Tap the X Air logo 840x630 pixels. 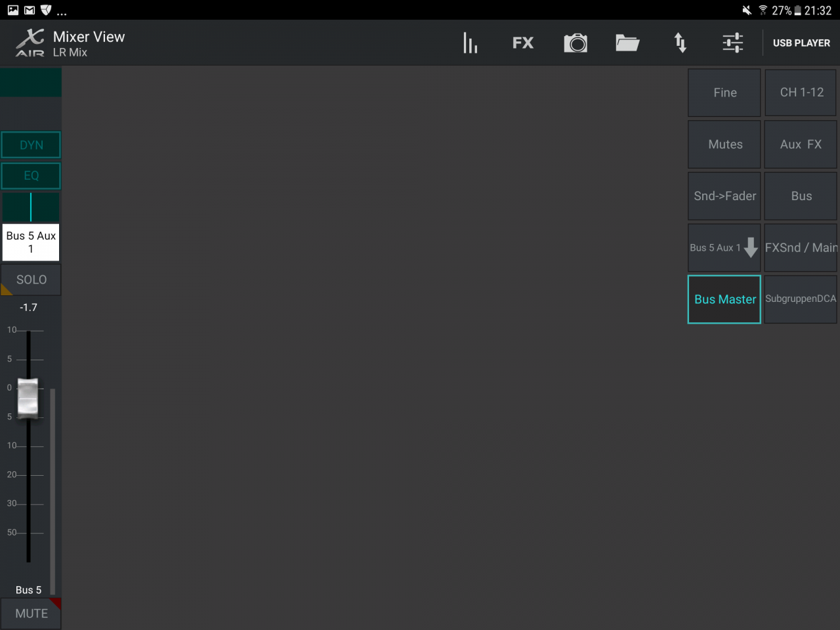[x=30, y=43]
